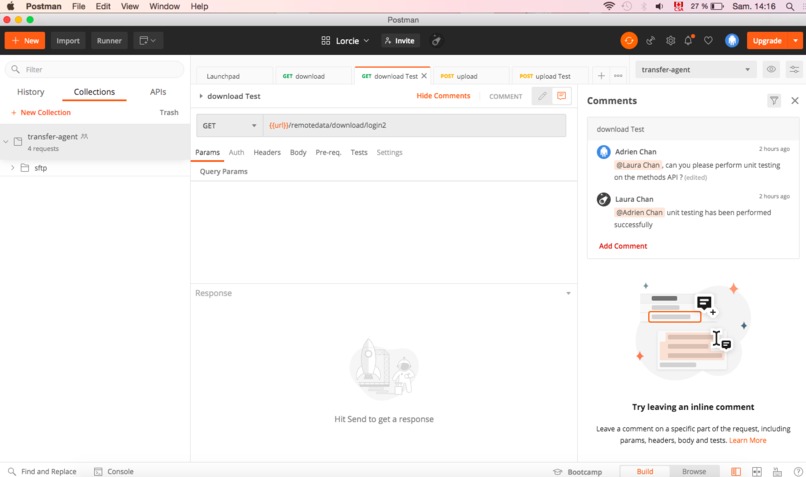Screen dimensions: 806x477
Task: Open the GET method dropdown
Action: [229, 125]
